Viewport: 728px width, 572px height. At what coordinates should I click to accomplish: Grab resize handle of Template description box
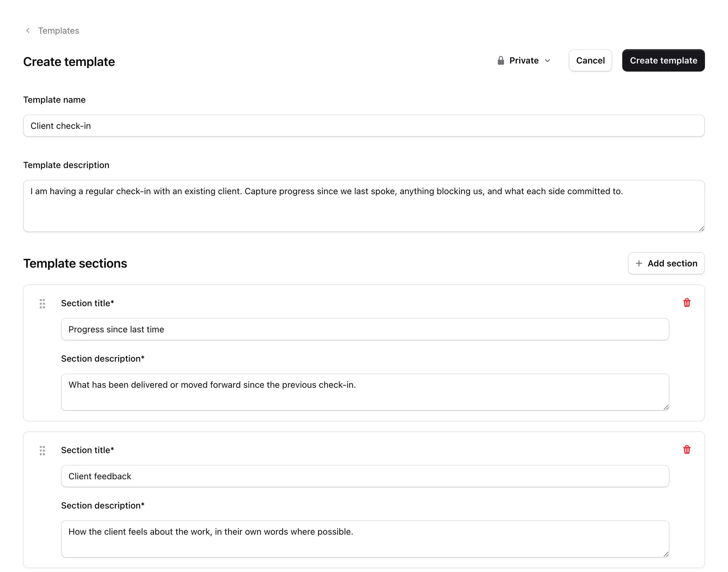point(701,229)
